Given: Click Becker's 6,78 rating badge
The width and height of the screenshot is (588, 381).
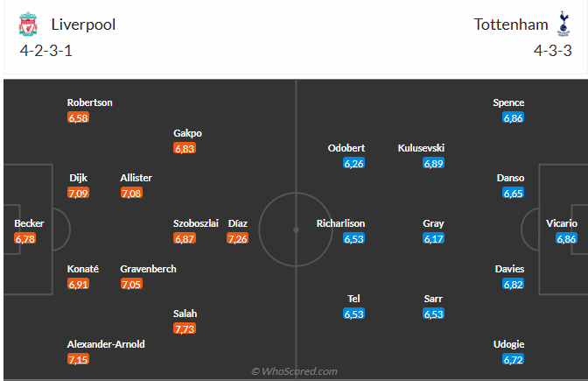Looking at the screenshot, I should click(x=25, y=238).
